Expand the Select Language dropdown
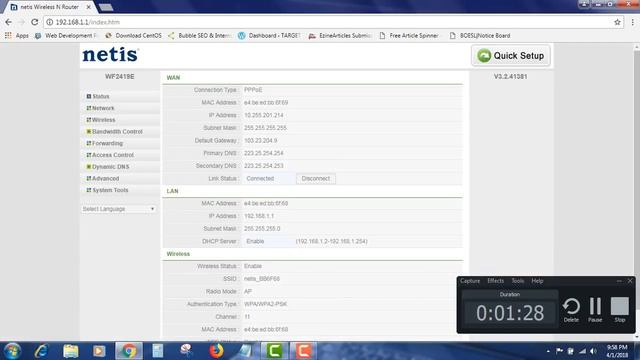Image resolution: width=640 pixels, height=360 pixels. 118,209
